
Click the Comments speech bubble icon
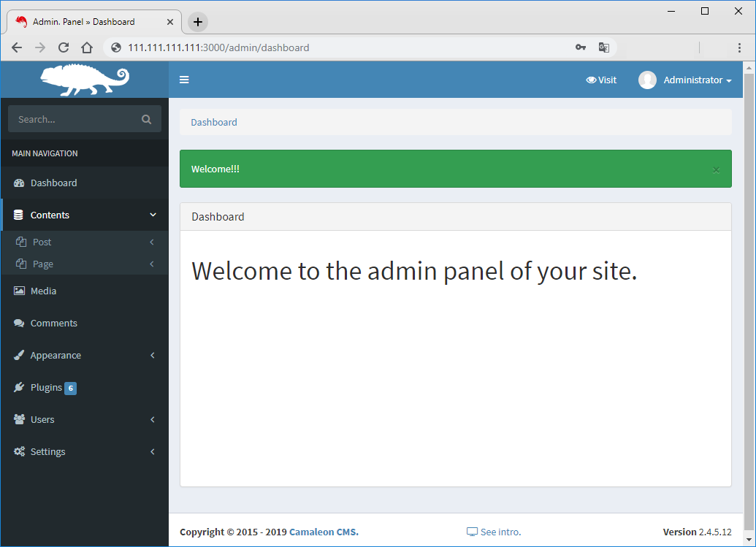click(x=19, y=324)
